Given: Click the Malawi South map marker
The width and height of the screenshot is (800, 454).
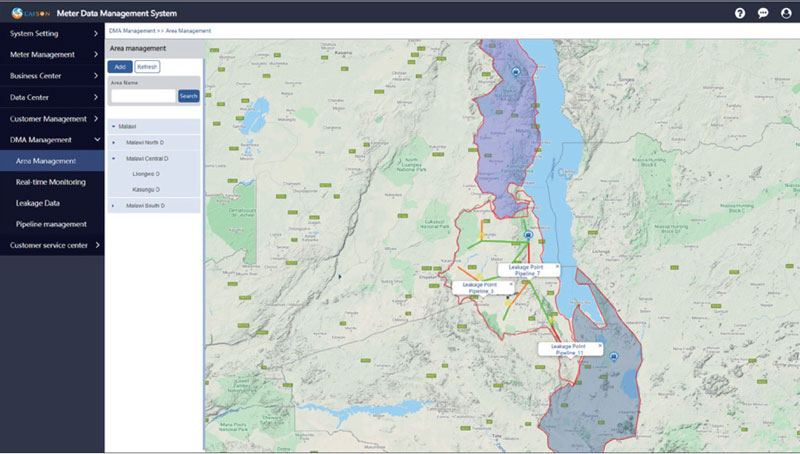Looking at the screenshot, I should click(x=614, y=356).
